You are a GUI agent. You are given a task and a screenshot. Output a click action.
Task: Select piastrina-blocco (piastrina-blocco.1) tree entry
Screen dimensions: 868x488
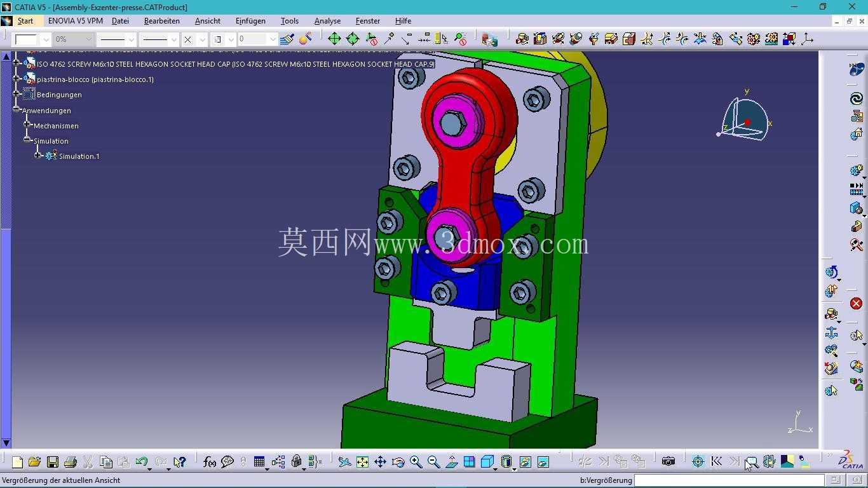(x=95, y=79)
